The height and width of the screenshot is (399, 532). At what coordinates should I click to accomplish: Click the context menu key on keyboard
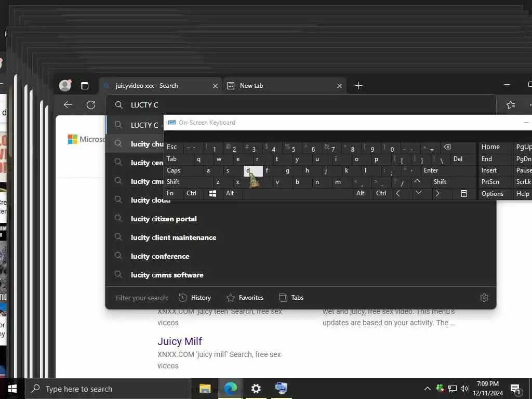click(x=464, y=193)
